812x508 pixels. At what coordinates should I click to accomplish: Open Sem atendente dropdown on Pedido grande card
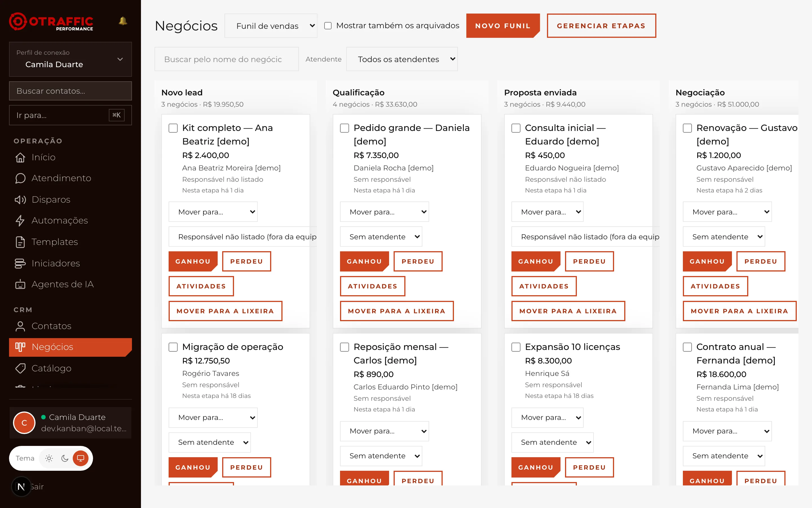(x=381, y=237)
